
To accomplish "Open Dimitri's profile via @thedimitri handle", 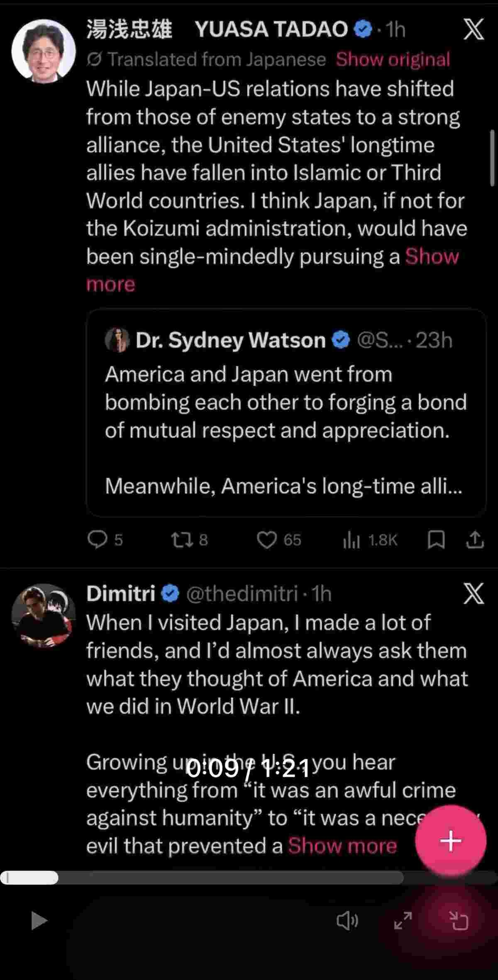I will coord(242,593).
